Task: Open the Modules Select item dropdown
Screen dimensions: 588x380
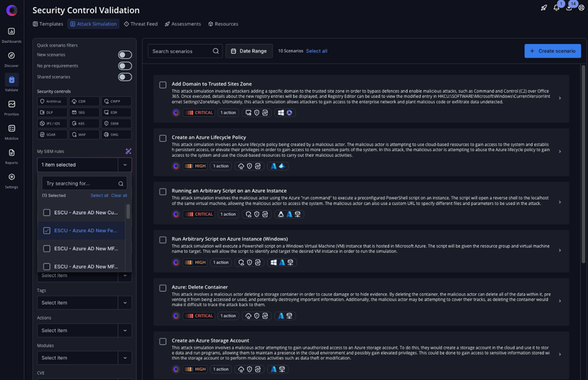Action: (x=84, y=358)
